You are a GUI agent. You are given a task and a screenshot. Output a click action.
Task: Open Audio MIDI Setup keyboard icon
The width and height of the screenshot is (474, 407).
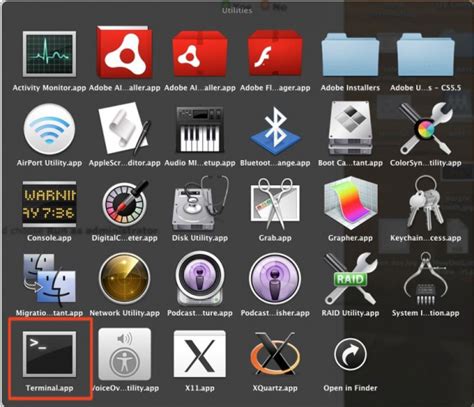pyautogui.click(x=200, y=129)
